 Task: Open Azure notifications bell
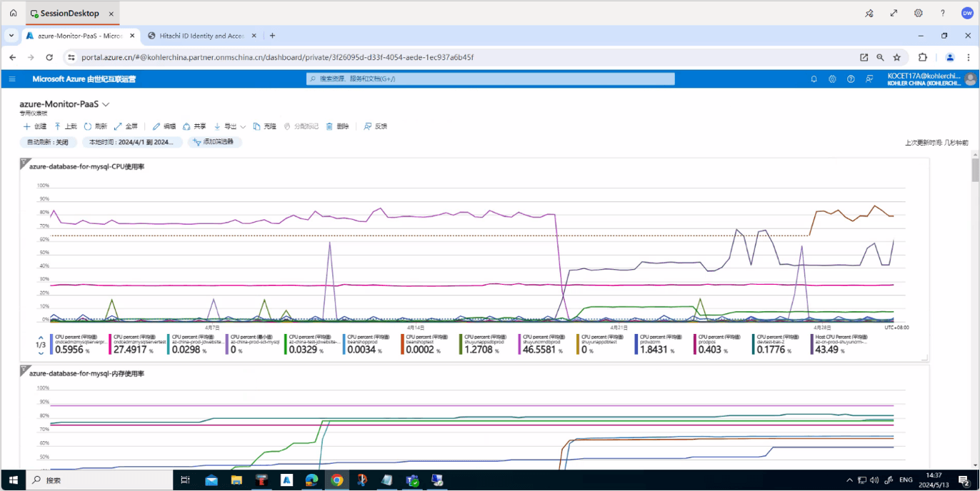tap(814, 79)
